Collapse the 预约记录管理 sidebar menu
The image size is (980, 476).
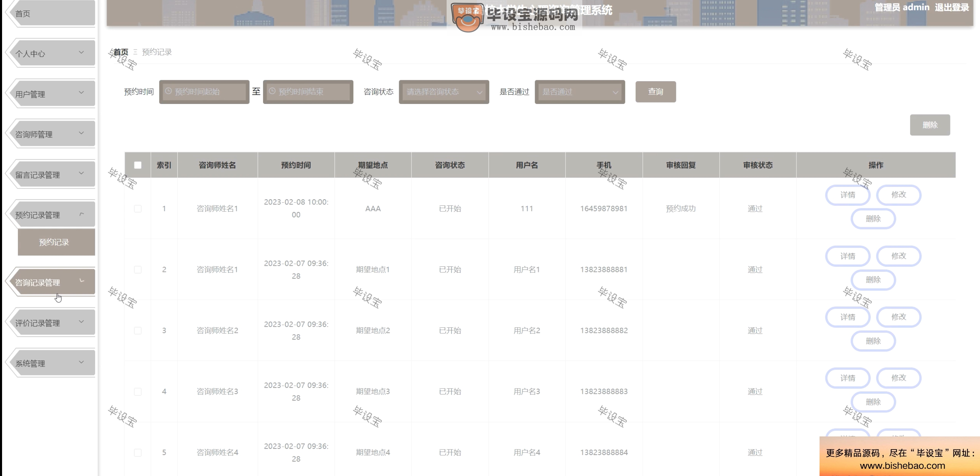click(51, 215)
